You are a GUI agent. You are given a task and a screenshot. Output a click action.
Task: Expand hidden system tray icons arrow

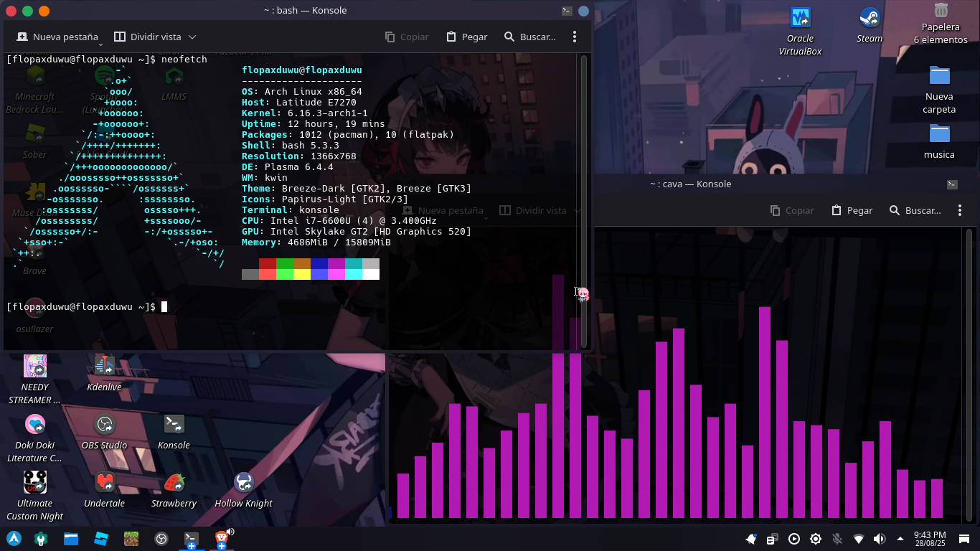click(x=900, y=539)
